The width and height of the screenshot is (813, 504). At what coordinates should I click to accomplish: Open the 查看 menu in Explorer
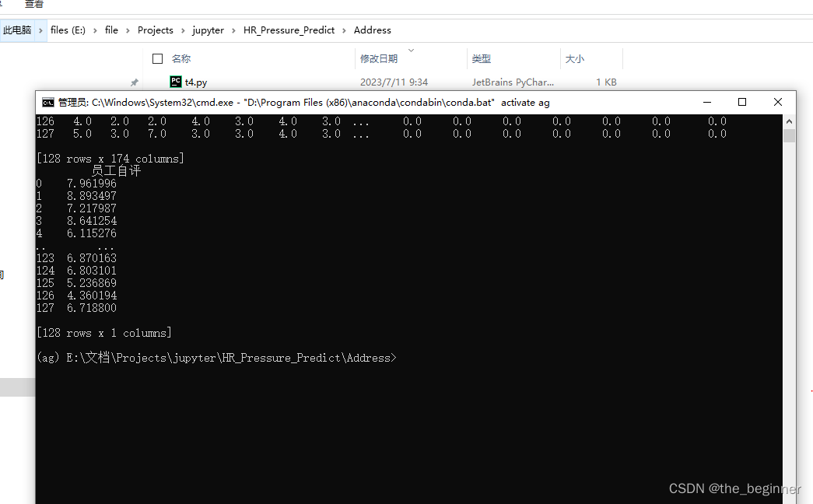[x=34, y=5]
